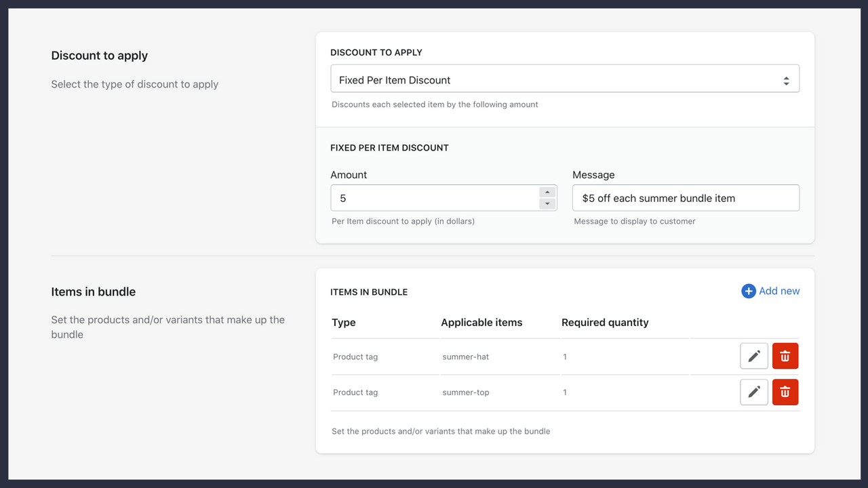
Task: Edit the summer-top bundle item
Action: [x=753, y=392]
